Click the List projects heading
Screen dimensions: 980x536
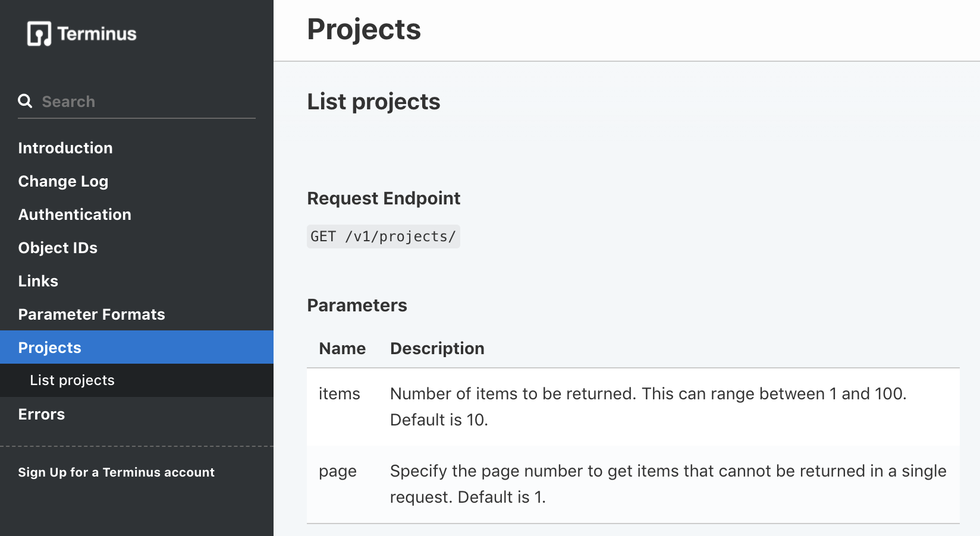click(373, 102)
